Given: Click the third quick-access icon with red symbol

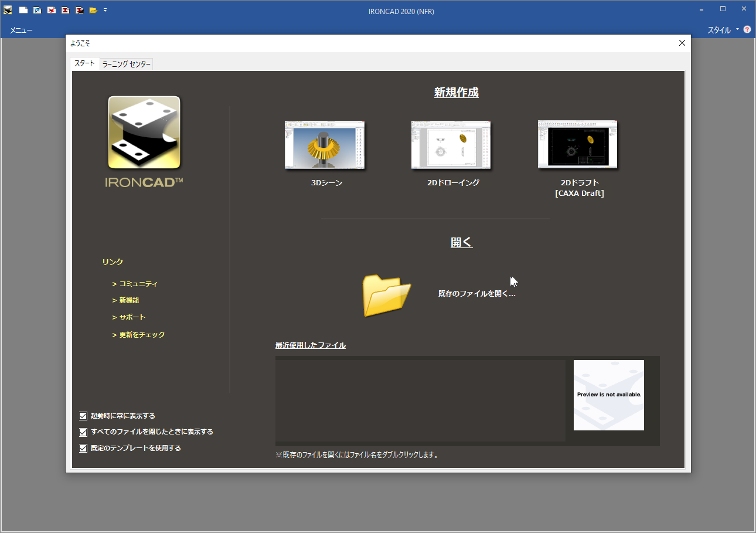Looking at the screenshot, I should pos(52,10).
